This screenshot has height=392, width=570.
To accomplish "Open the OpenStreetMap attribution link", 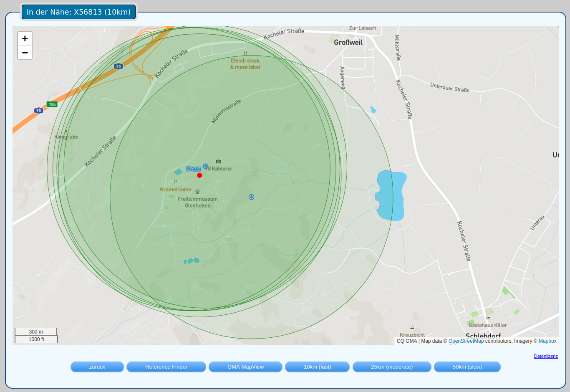I will (466, 341).
